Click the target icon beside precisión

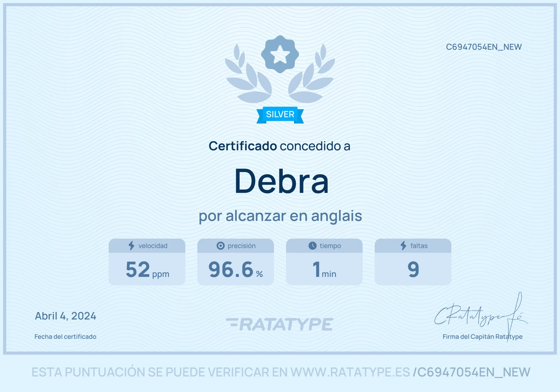(x=221, y=246)
